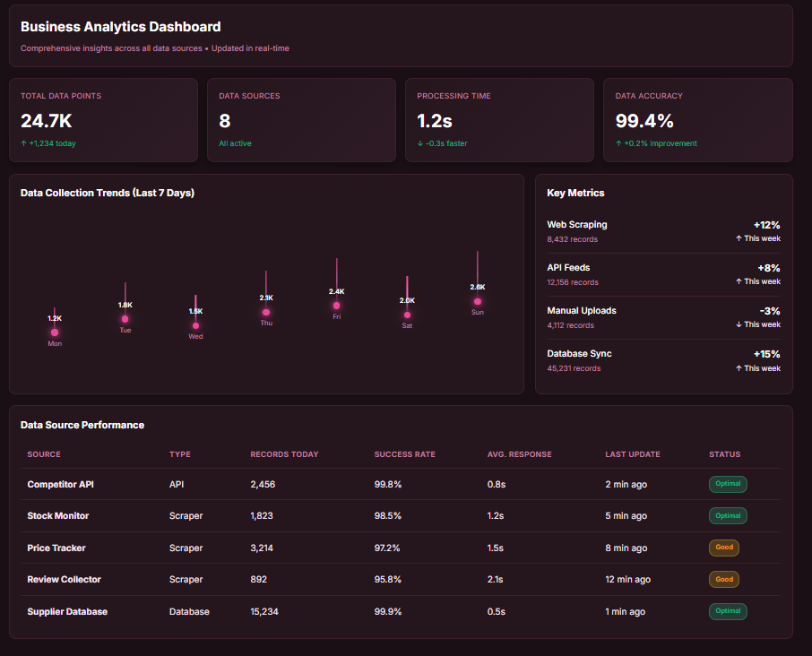Click the Optimal status badge for Competitor API
812x656 pixels.
[x=727, y=484]
